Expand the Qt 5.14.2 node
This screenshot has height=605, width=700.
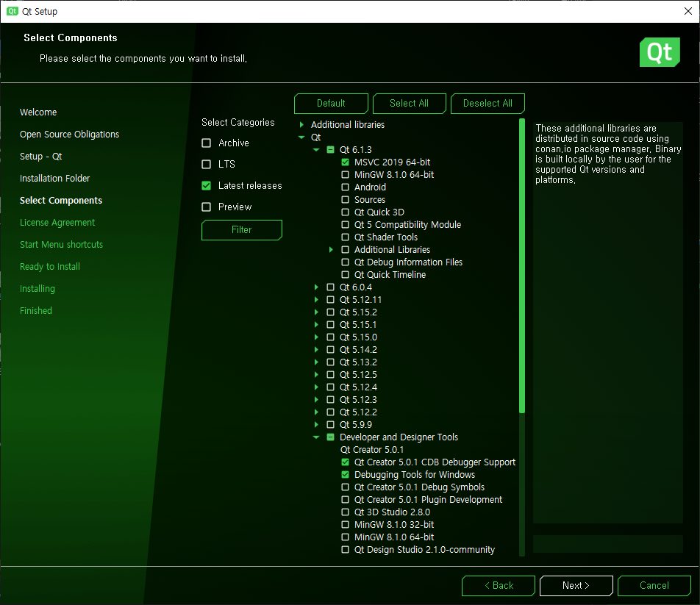pyautogui.click(x=316, y=349)
